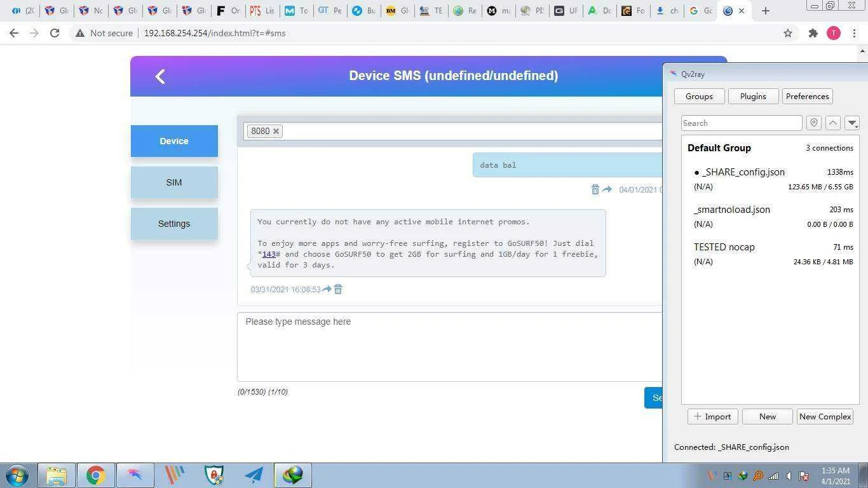Focus the 'Please type message here' box

pos(450,347)
